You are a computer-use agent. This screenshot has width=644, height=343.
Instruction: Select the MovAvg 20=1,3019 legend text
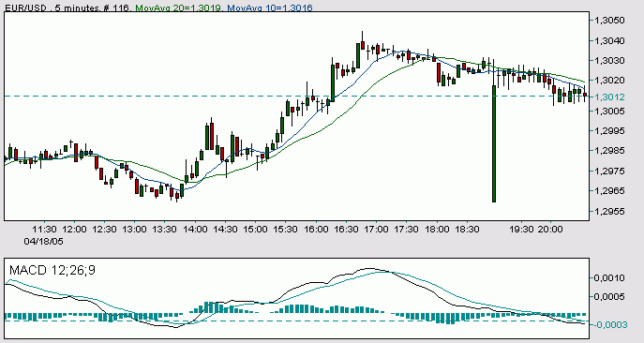178,7
